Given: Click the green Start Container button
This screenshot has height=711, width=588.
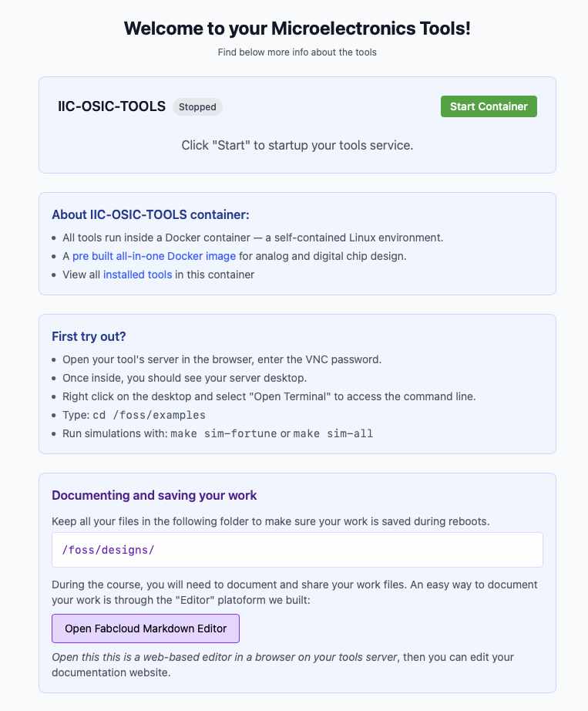Looking at the screenshot, I should point(489,106).
